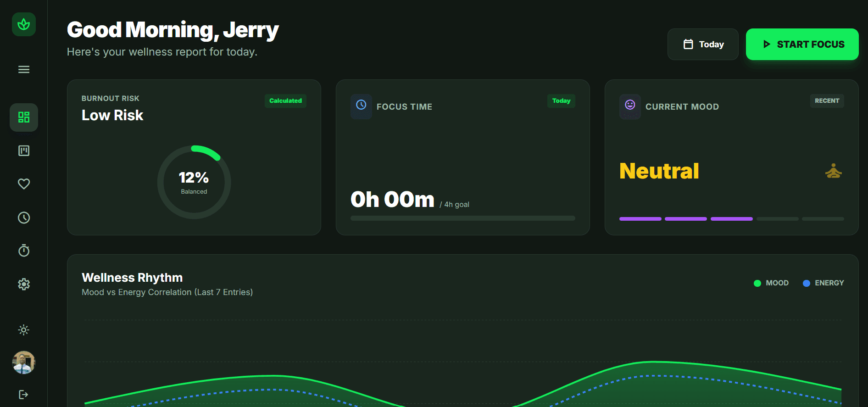Click the RECENT tag on Current Mood

827,101
